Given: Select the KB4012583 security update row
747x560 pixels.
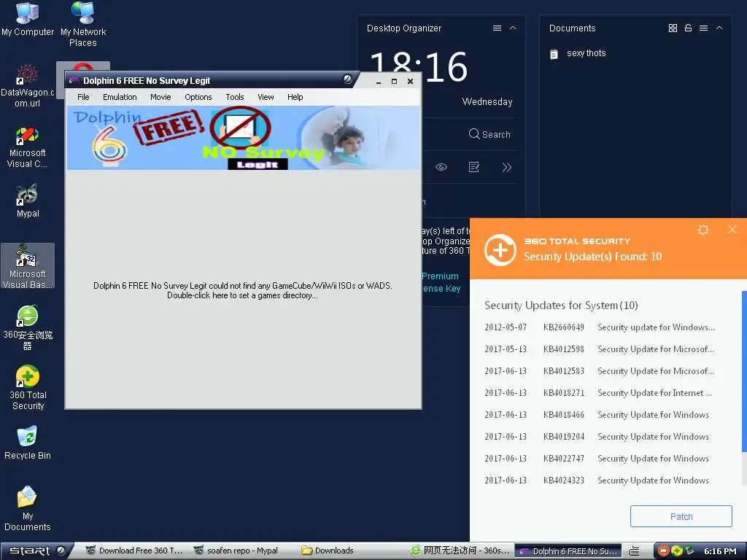Looking at the screenshot, I should click(600, 371).
